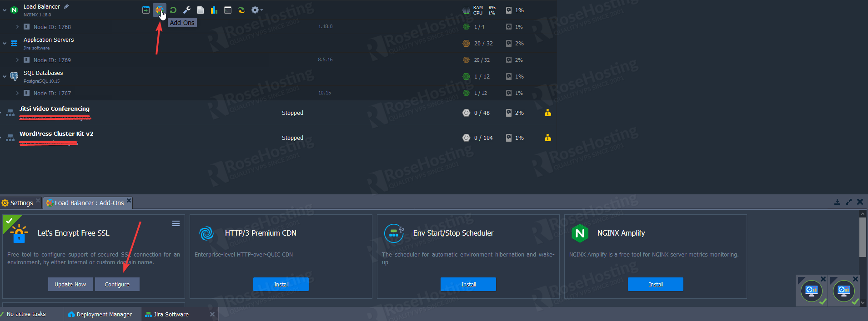
Task: Open the first task notification thumbnail
Action: pyautogui.click(x=812, y=291)
